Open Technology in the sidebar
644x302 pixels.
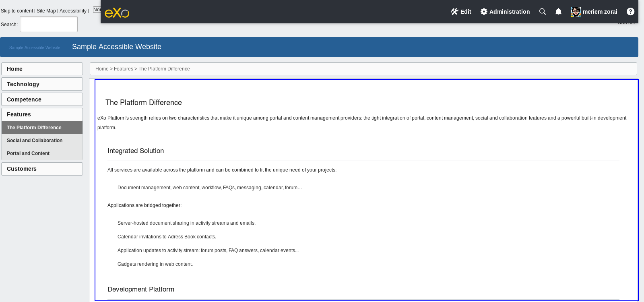click(42, 84)
